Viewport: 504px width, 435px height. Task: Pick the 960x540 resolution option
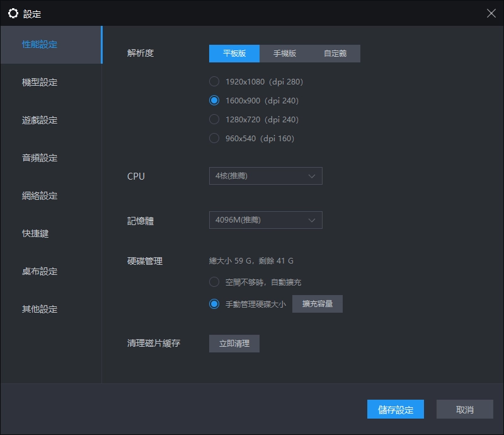pyautogui.click(x=214, y=138)
